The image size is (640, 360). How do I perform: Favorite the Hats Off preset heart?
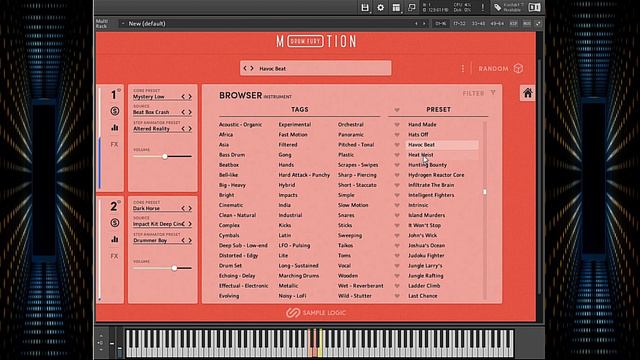pos(397,135)
